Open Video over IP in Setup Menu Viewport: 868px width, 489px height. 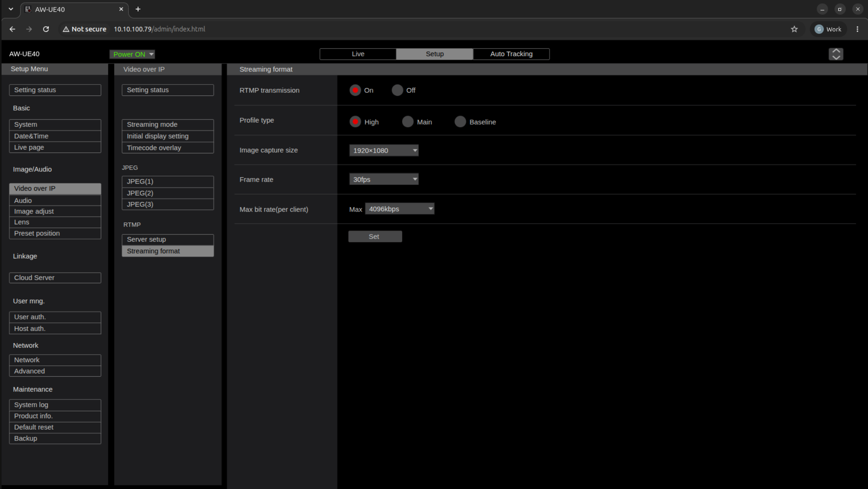click(55, 189)
